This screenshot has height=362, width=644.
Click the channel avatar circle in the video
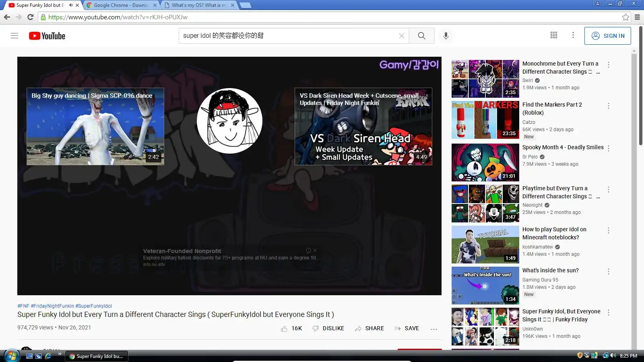click(229, 121)
